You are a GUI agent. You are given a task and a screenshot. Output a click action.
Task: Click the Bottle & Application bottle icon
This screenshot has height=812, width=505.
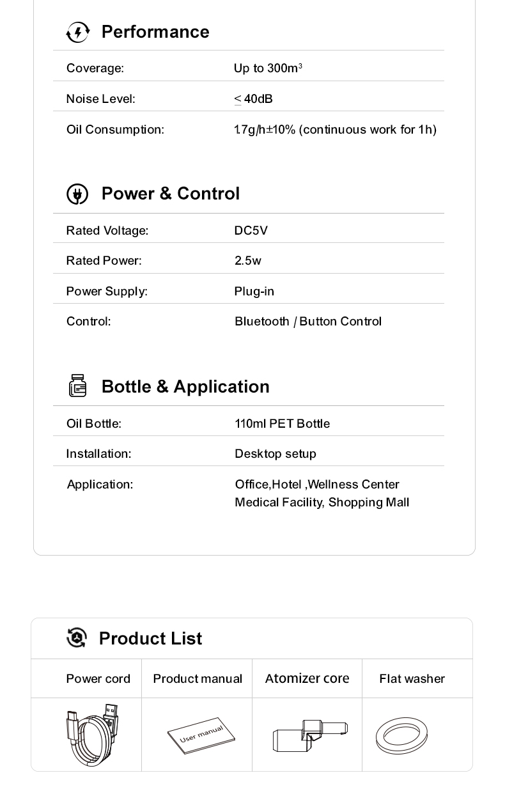pyautogui.click(x=77, y=386)
